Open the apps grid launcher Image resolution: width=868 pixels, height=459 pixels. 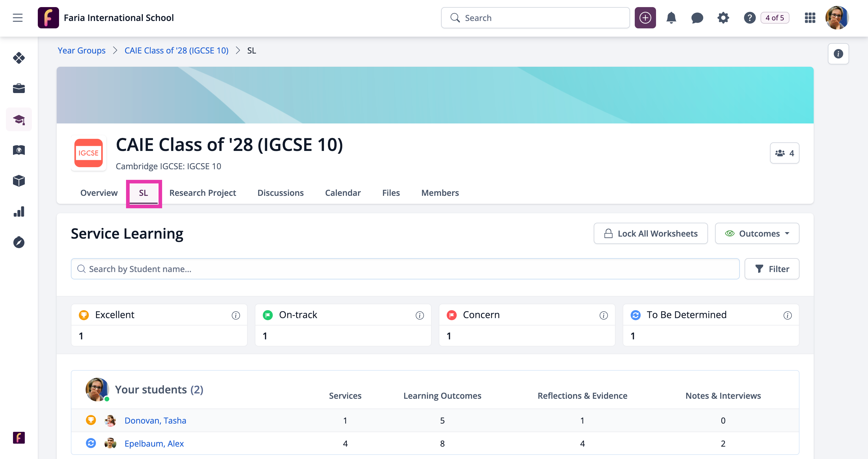tap(810, 18)
